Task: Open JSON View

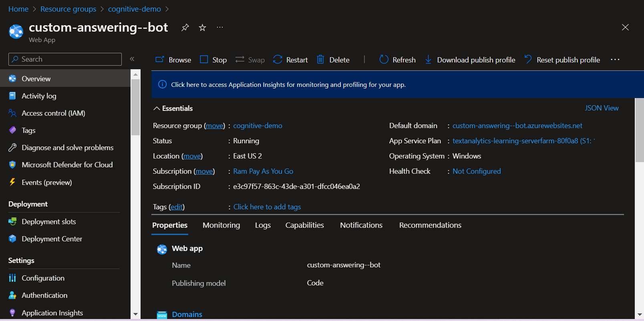Action: tap(602, 108)
